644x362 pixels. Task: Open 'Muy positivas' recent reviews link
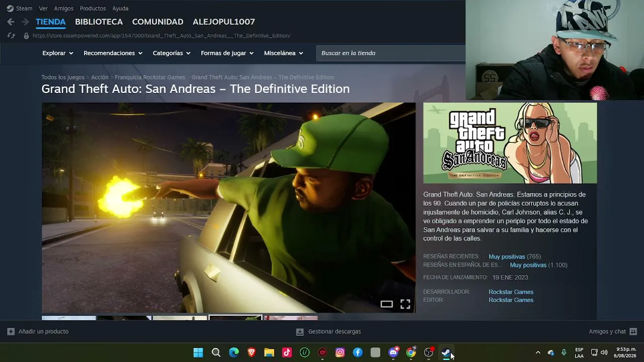[507, 257]
